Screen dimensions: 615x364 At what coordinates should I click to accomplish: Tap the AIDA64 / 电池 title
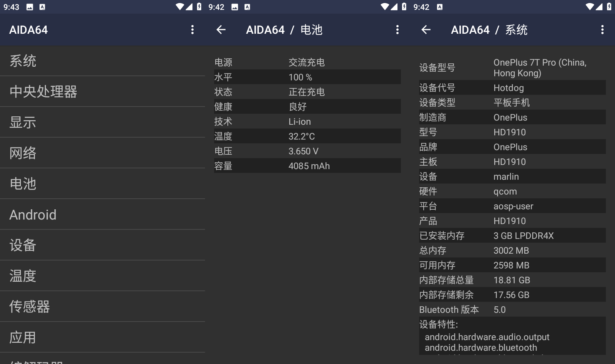click(x=284, y=30)
